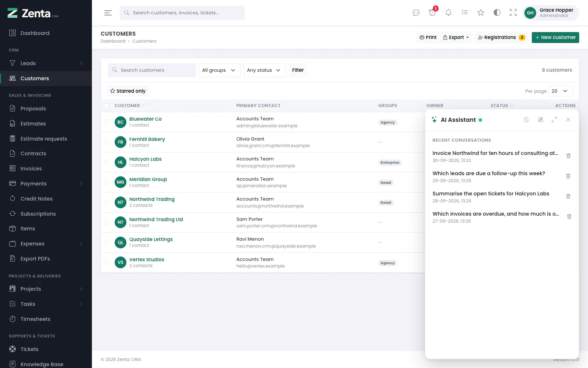
Task: Click the Filter button
Action: coord(298,70)
